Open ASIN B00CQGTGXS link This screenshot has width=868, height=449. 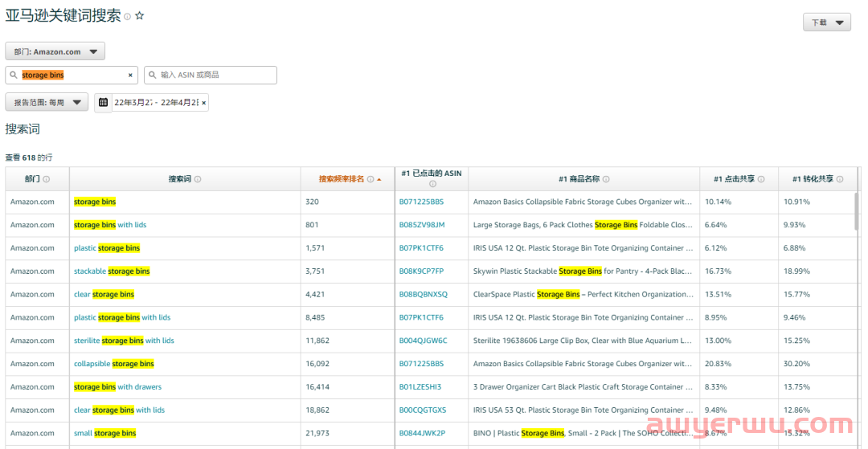pyautogui.click(x=423, y=410)
